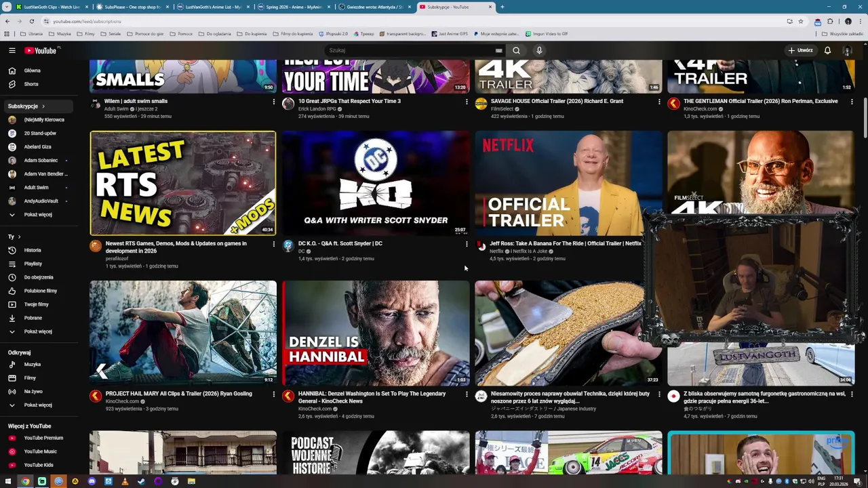This screenshot has height=488, width=868.
Task: Switch to SubsPlease browser tab
Action: (x=132, y=7)
